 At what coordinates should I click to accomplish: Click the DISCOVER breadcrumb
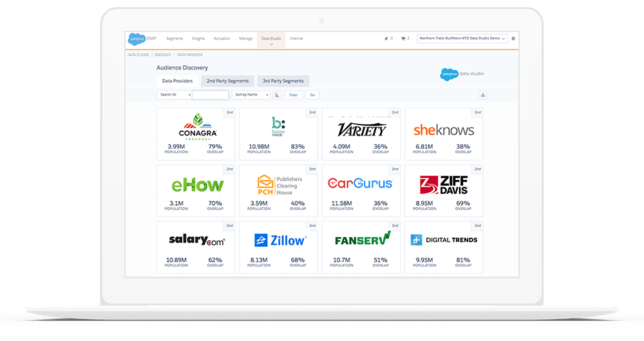click(163, 55)
